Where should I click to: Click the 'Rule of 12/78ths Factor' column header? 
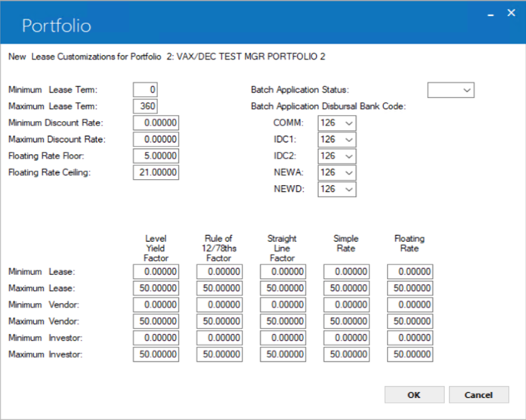coord(219,249)
